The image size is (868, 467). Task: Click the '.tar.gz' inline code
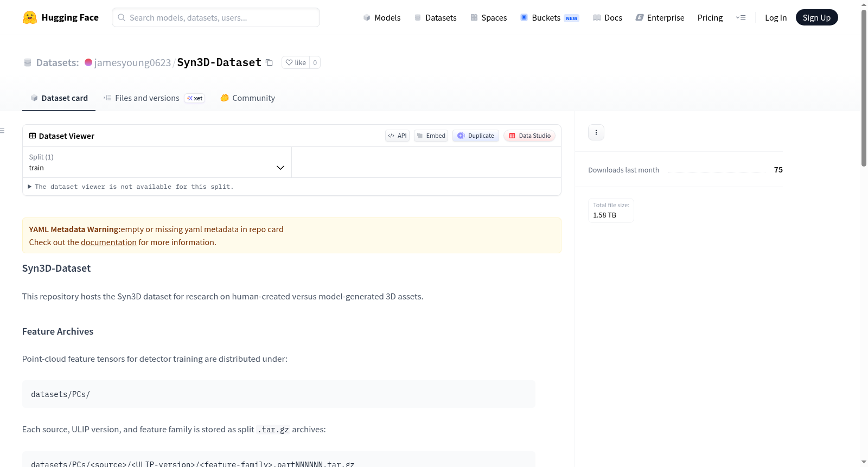[x=273, y=430]
